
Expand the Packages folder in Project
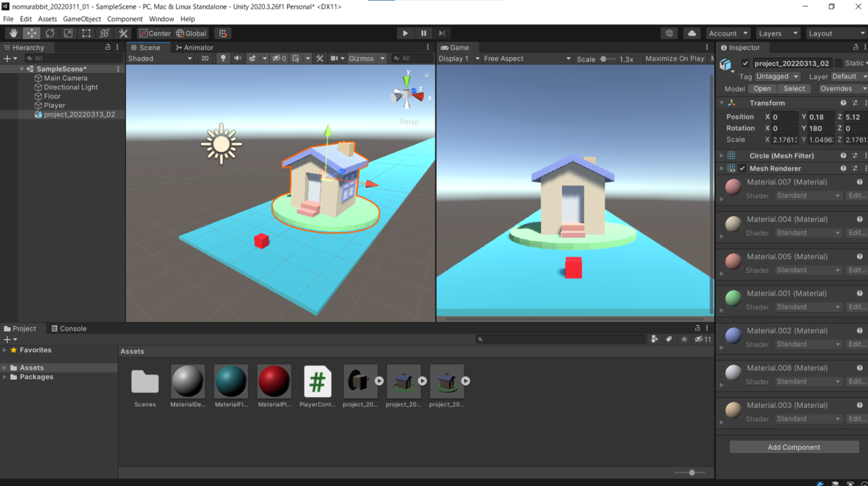click(x=5, y=377)
